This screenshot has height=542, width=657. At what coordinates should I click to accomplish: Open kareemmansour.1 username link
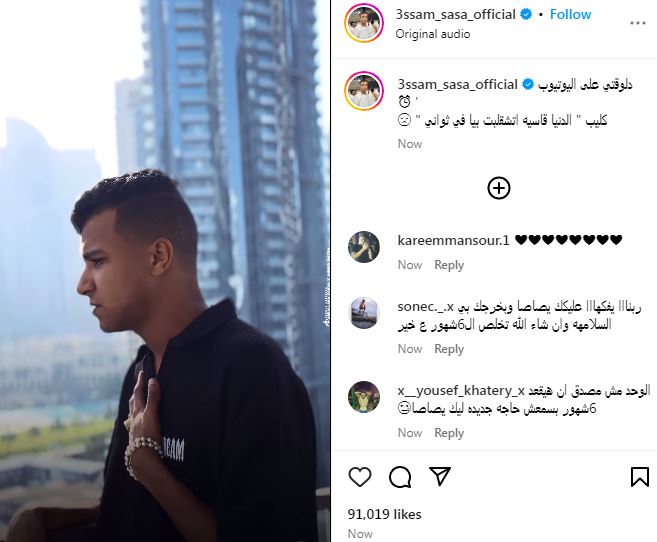[x=453, y=240]
